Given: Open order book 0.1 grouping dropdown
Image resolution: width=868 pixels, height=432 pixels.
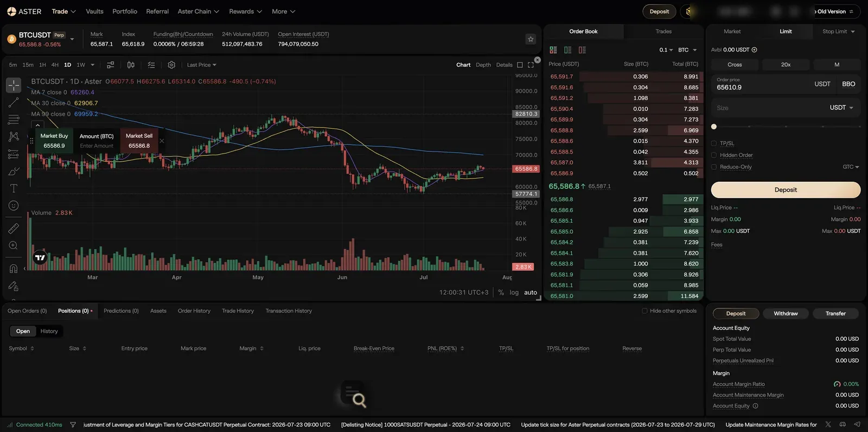Looking at the screenshot, I should click(666, 50).
